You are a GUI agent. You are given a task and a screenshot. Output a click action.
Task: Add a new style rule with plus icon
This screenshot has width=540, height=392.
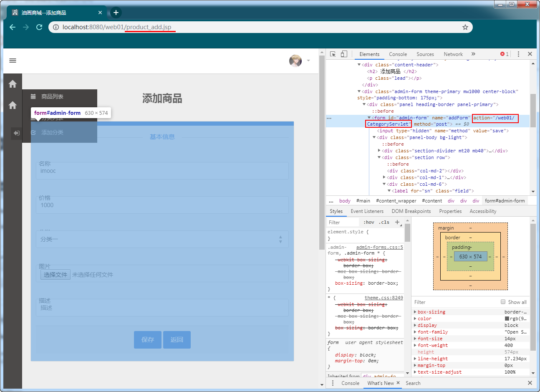pyautogui.click(x=397, y=223)
